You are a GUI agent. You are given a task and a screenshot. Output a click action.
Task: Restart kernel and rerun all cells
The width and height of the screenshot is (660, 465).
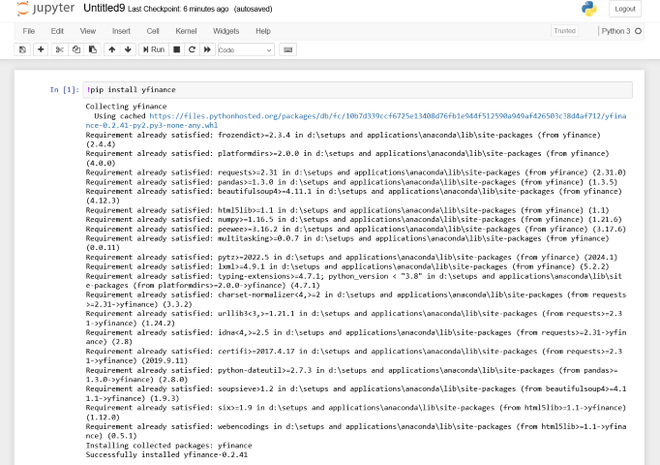[207, 50]
